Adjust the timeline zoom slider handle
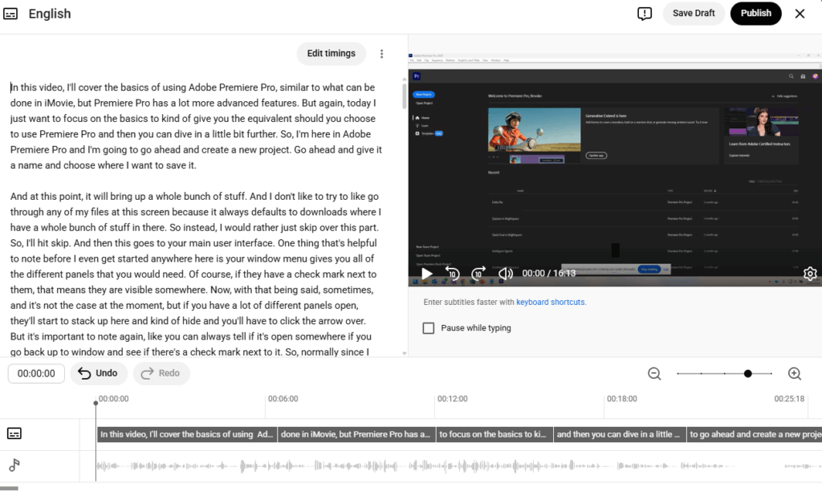Viewport: 822px width, 504px height. 748,373
